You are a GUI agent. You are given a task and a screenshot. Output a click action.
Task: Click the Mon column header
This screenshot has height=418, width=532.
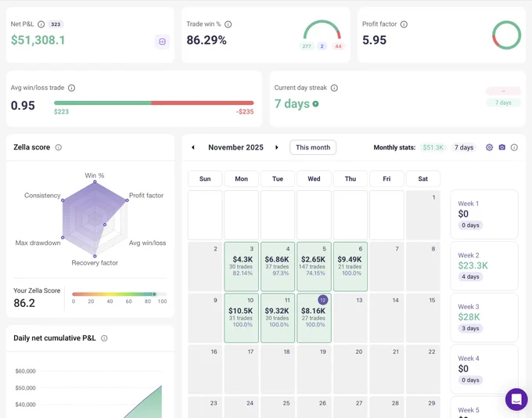[x=241, y=178]
